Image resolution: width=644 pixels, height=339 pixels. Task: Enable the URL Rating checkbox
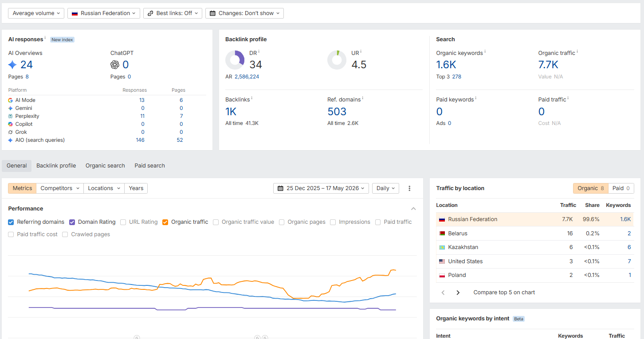click(x=123, y=222)
